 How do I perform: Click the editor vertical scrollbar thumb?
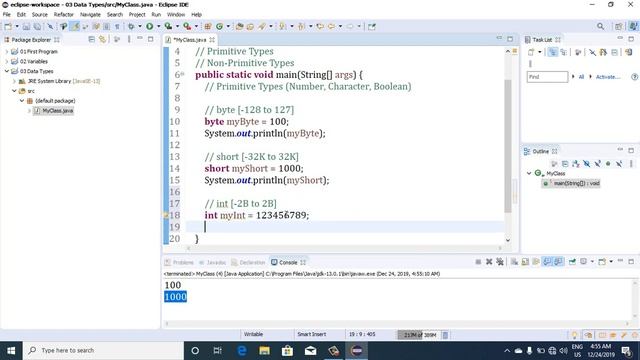[x=508, y=146]
